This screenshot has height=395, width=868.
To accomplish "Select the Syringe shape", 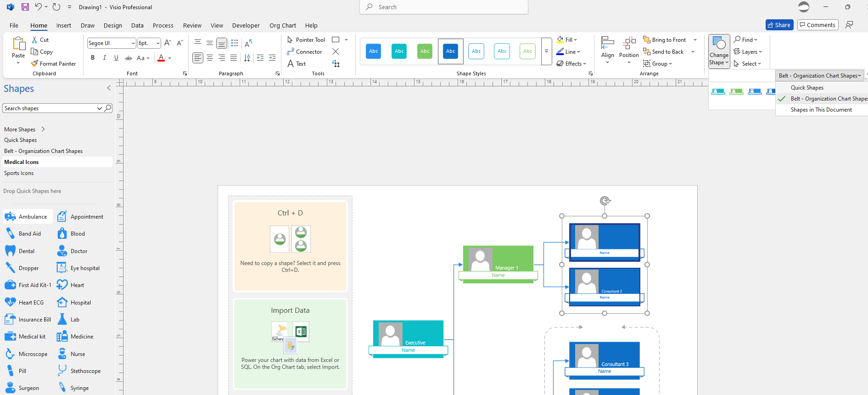I will (73, 388).
